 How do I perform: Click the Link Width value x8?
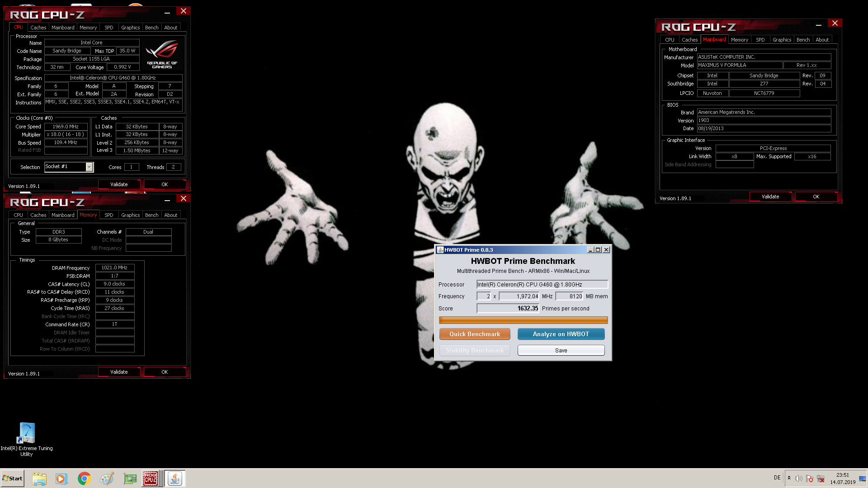735,157
